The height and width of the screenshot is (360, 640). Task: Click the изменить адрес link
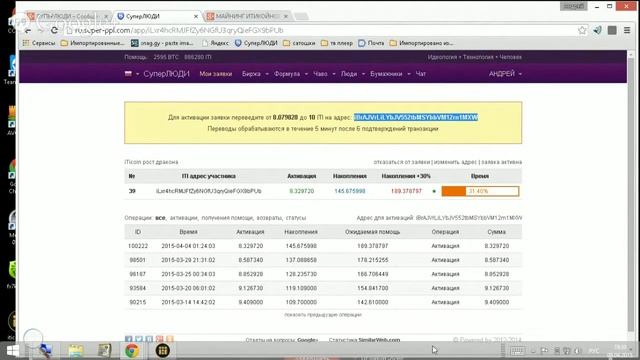point(455,162)
